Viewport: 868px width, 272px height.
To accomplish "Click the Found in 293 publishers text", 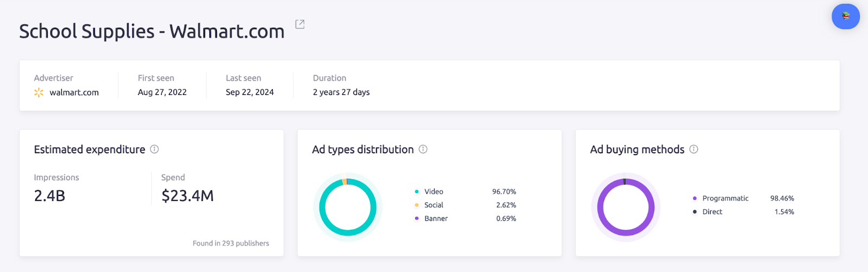I will pyautogui.click(x=231, y=243).
